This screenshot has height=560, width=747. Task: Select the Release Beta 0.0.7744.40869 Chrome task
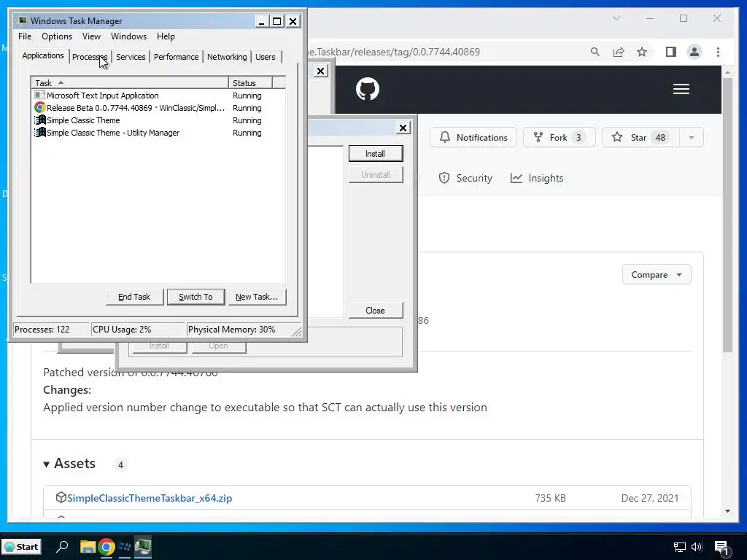click(158, 108)
